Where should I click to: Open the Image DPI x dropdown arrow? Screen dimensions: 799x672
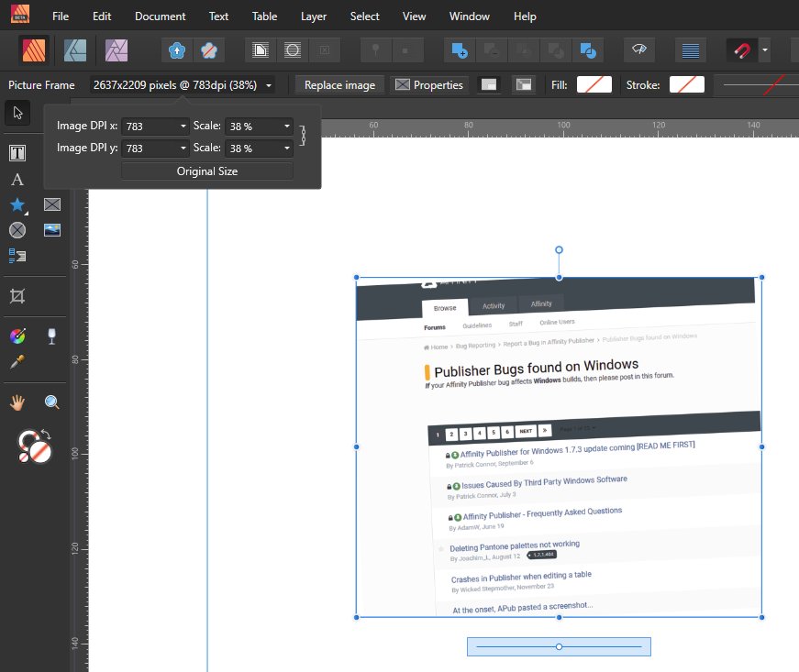pyautogui.click(x=183, y=126)
